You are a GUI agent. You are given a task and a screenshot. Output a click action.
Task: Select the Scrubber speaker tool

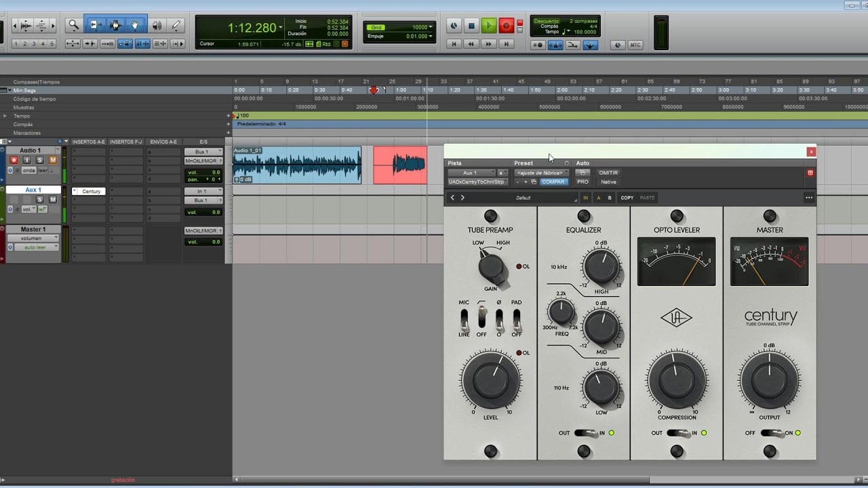pos(157,26)
